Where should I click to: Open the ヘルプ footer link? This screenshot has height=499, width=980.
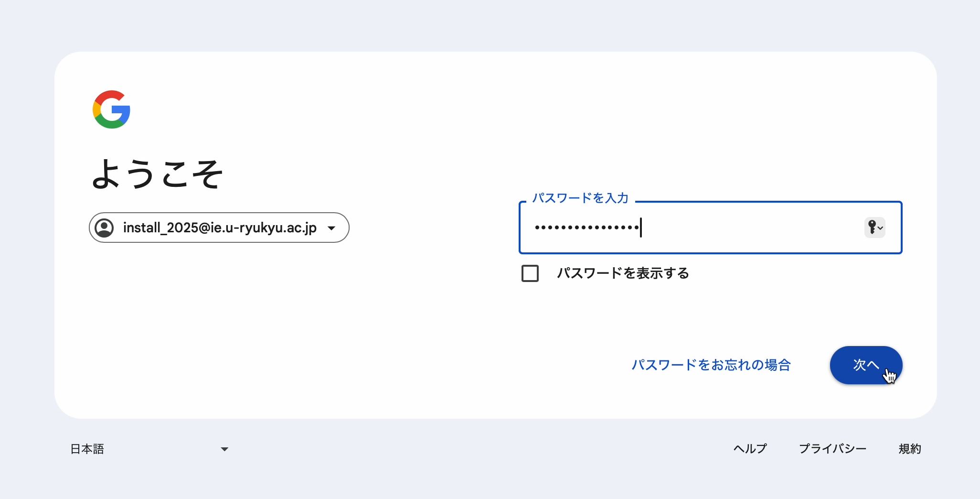[x=750, y=449]
